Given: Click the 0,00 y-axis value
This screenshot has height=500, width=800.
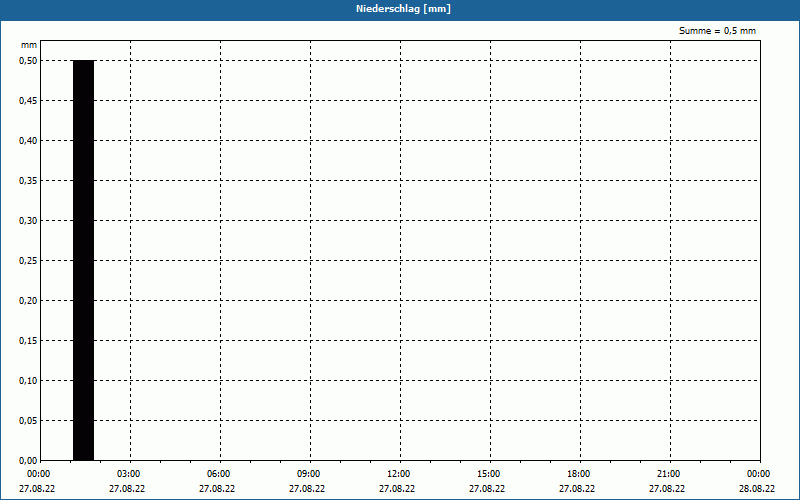Looking at the screenshot, I should [x=28, y=460].
